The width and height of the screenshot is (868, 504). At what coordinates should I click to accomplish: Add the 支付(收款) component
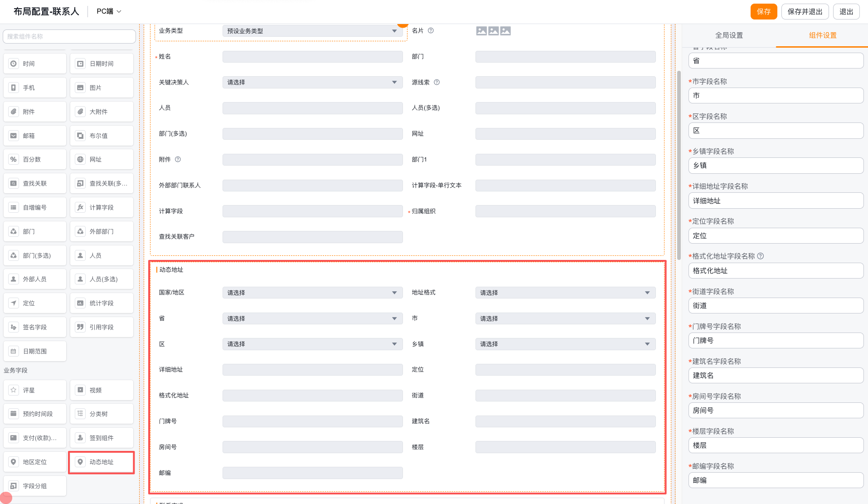pos(35,438)
